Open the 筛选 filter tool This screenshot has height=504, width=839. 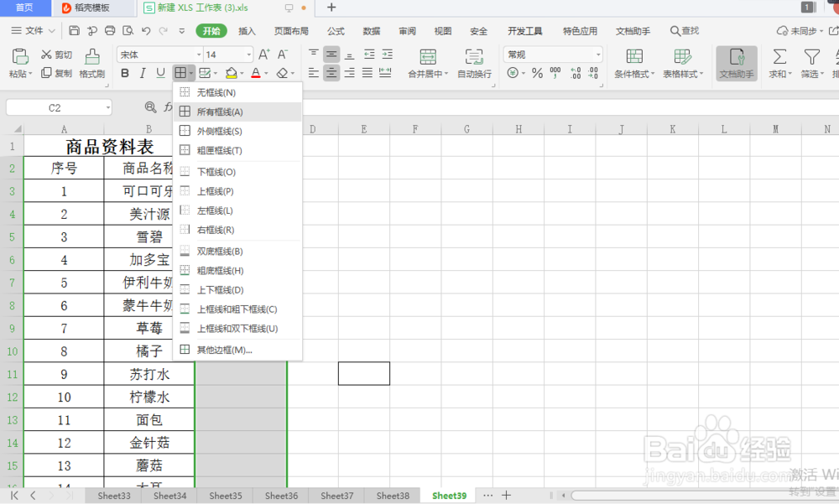810,59
